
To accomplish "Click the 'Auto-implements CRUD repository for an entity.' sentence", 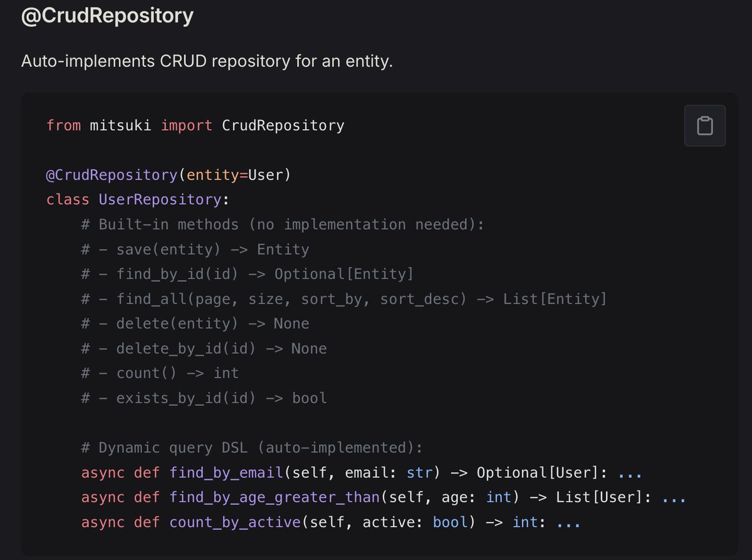I will tap(207, 61).
